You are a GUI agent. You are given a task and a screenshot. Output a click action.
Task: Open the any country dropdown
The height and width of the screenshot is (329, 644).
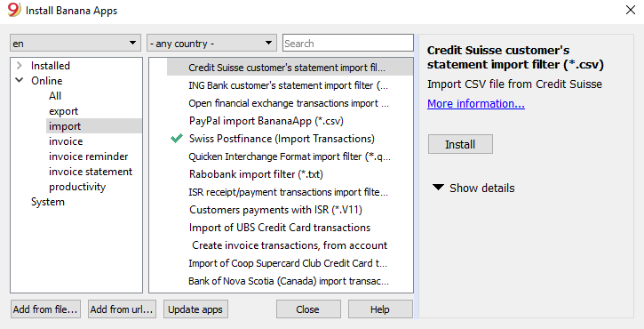point(212,43)
